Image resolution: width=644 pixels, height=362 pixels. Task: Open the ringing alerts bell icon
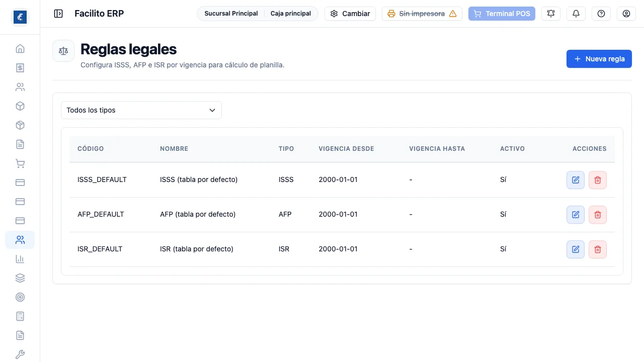tap(551, 14)
